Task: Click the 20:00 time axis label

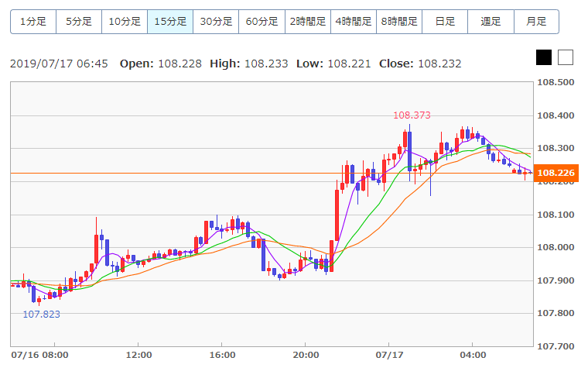Action: click(306, 356)
